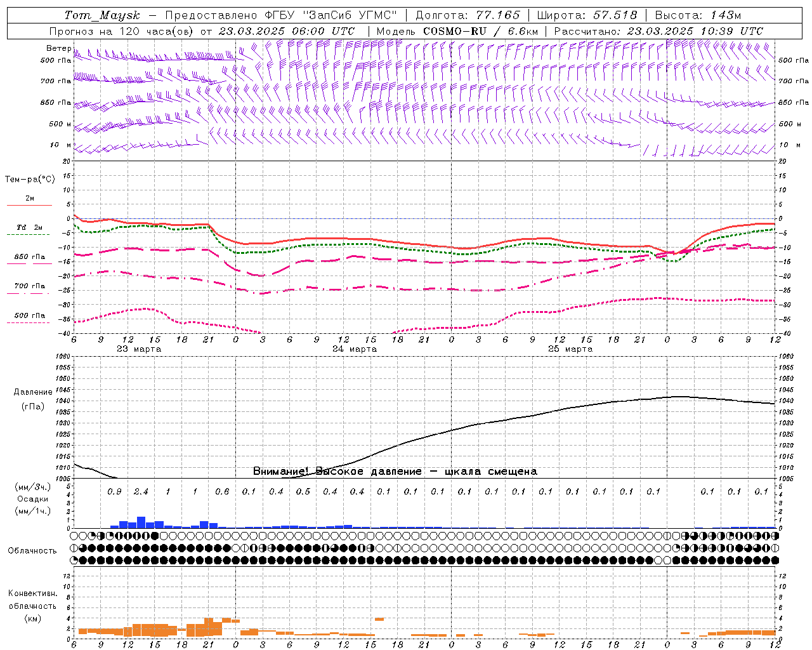812x650 pixels.
Task: Click the "-40" label on the right temperature axis
Action: [784, 334]
